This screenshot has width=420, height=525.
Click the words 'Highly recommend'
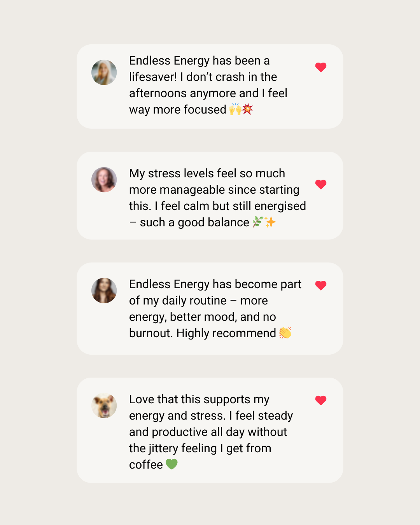pos(226,333)
